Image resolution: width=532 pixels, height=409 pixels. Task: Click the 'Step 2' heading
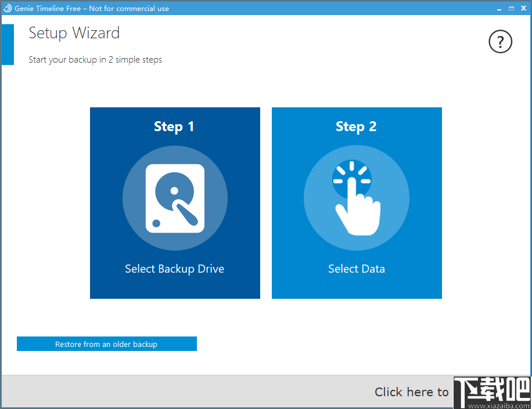coord(356,126)
